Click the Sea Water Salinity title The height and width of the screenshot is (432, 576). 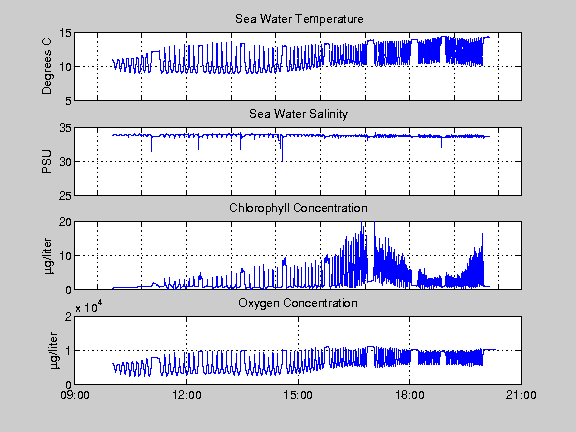coord(298,114)
